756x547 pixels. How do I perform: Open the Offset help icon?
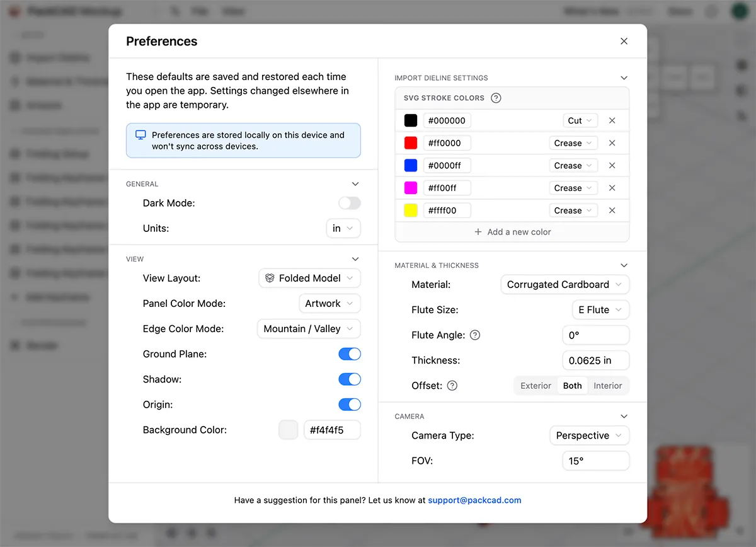pos(452,386)
